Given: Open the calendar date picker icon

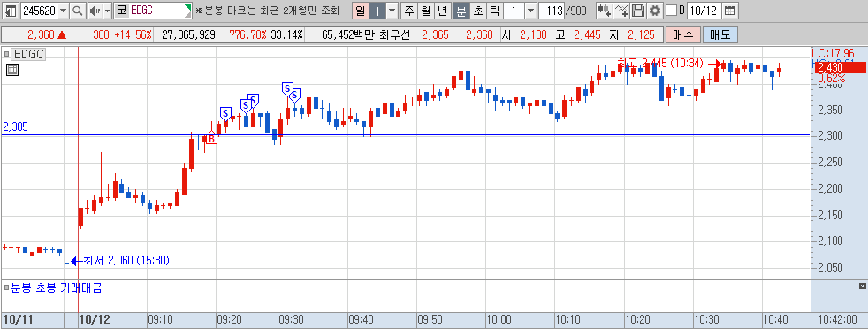Looking at the screenshot, I should click(730, 11).
